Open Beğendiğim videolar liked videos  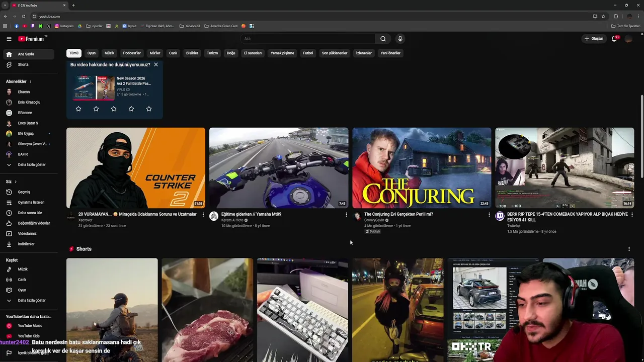click(28, 223)
